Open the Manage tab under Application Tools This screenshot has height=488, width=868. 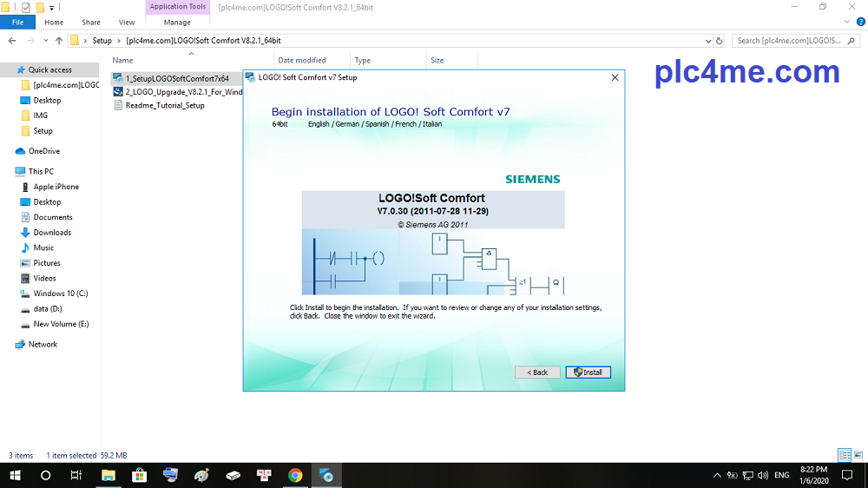click(x=177, y=23)
